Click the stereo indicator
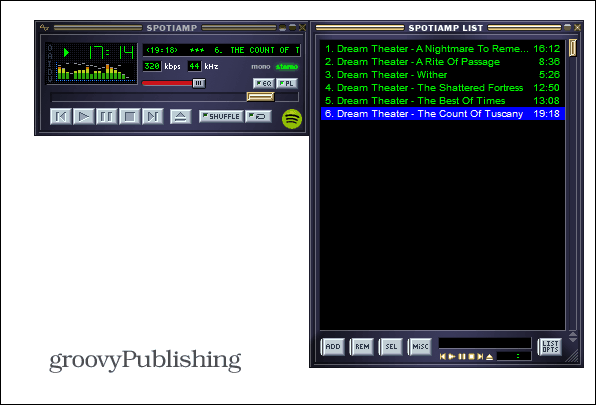The width and height of the screenshot is (596, 405). 287,67
